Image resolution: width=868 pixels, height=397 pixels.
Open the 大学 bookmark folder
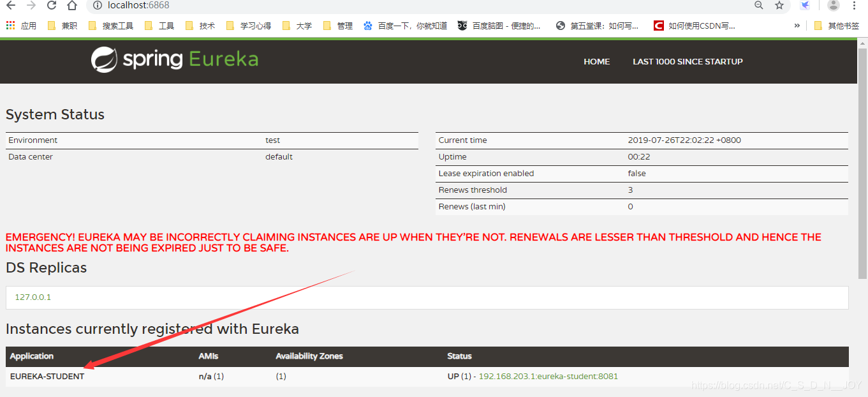point(297,26)
